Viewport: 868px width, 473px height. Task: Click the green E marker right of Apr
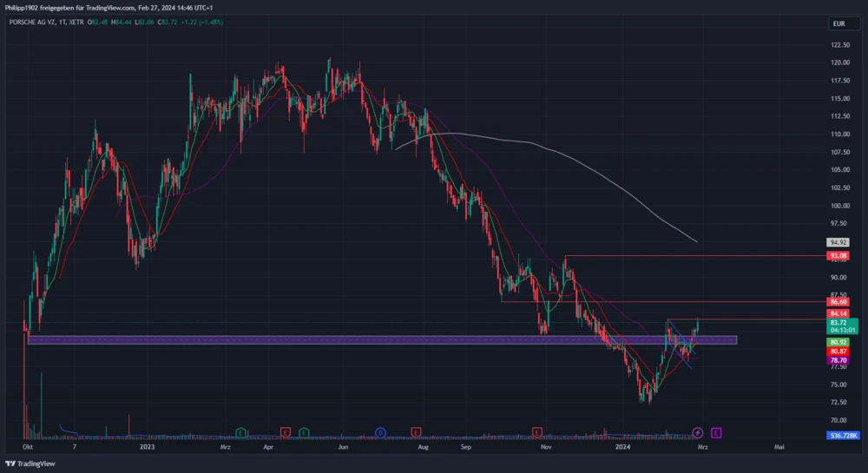coord(305,432)
